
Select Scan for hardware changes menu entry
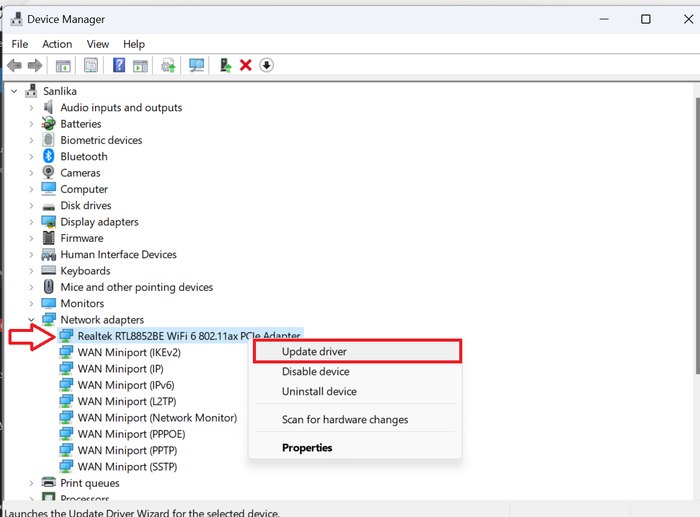coord(355,420)
